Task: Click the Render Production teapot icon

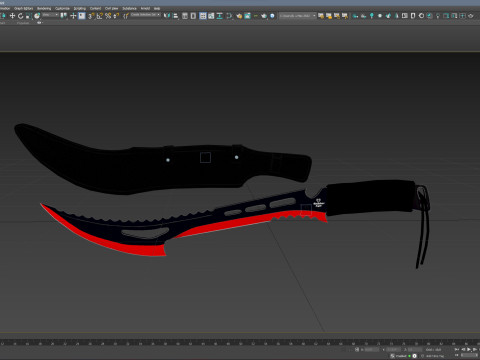Action: coord(264,16)
